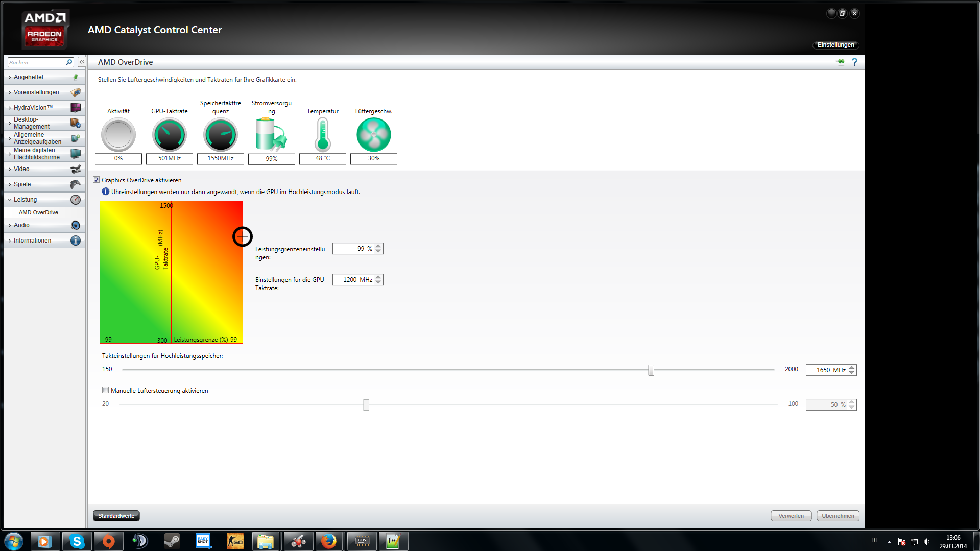
Task: Click the Lüftergeschw. fan icon
Action: tap(374, 135)
